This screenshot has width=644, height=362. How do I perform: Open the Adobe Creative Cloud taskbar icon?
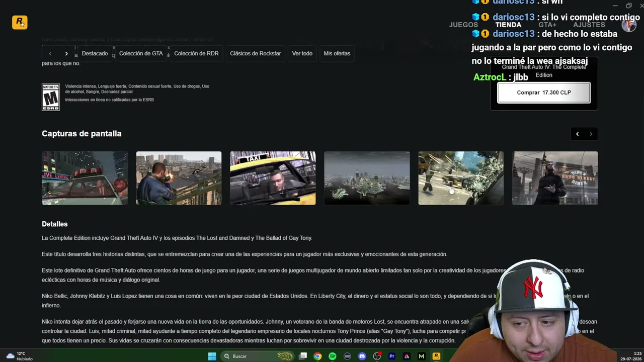[x=407, y=356]
